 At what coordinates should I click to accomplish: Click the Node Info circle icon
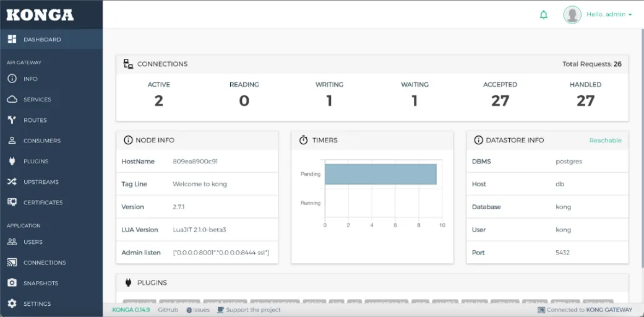point(128,140)
